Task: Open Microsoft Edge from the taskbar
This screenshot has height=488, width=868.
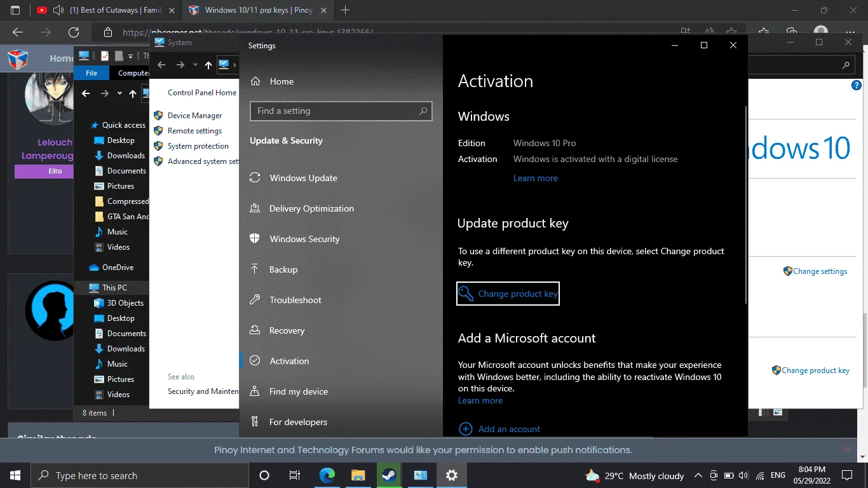Action: pos(327,475)
